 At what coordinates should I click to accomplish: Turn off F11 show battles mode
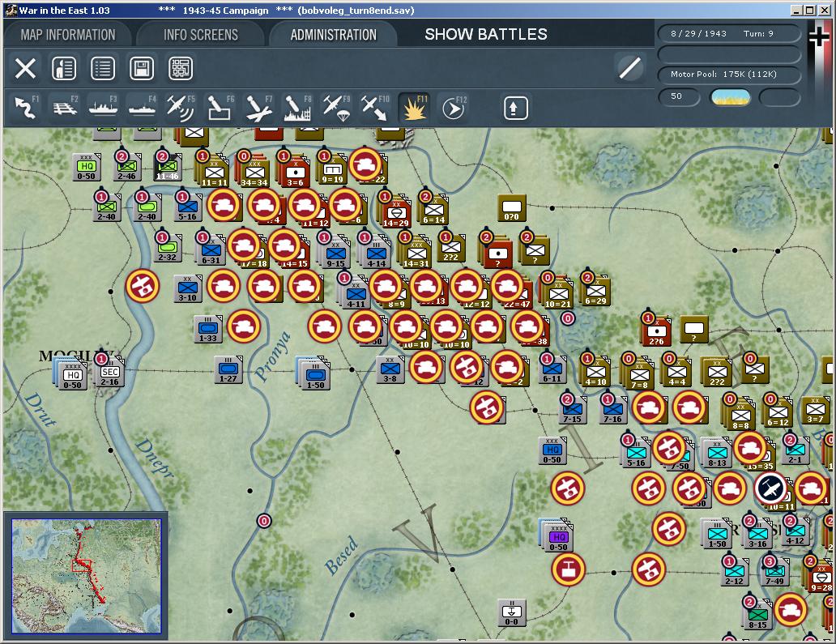(414, 107)
